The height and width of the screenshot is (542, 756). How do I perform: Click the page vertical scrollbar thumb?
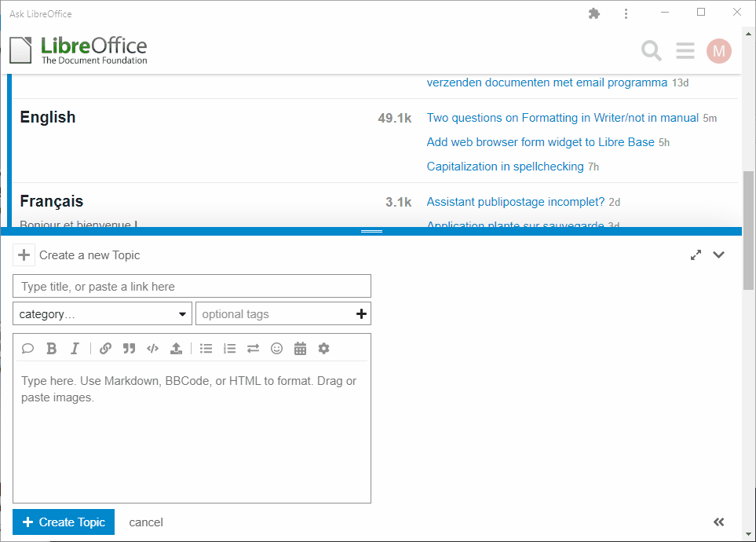748,230
